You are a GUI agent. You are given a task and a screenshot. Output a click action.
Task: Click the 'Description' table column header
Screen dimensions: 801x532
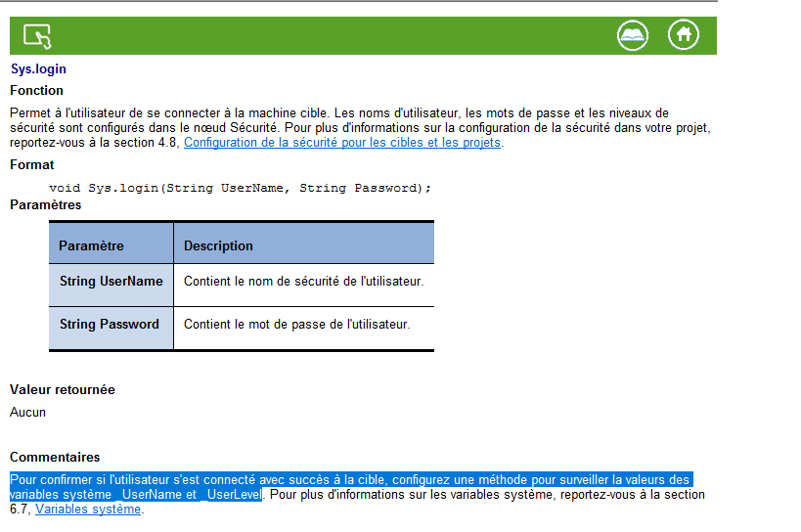point(218,245)
